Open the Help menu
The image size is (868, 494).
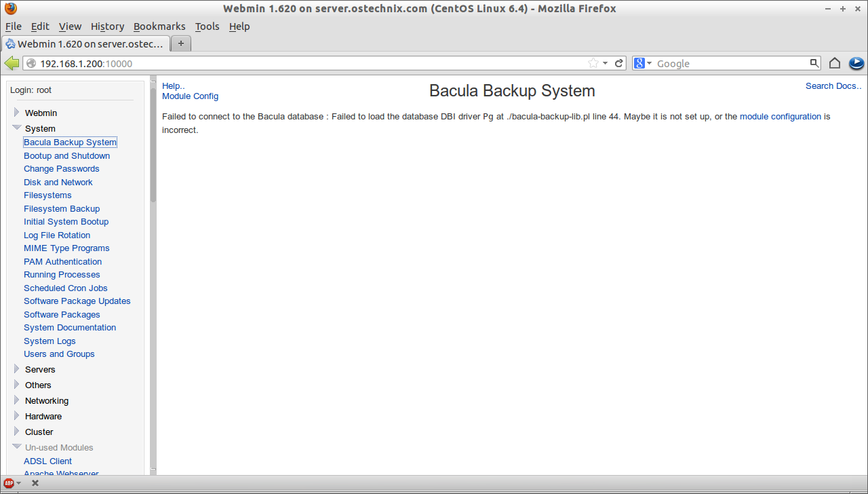click(x=239, y=26)
